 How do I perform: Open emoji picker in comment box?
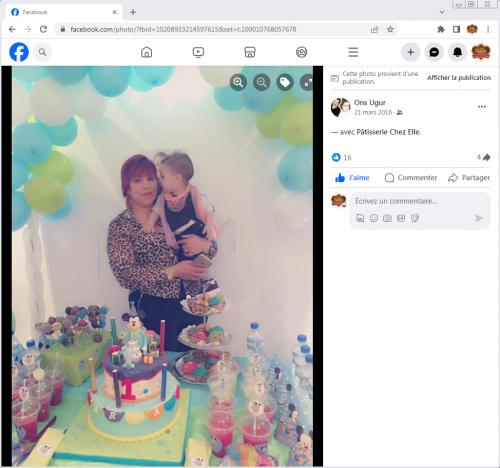point(374,218)
